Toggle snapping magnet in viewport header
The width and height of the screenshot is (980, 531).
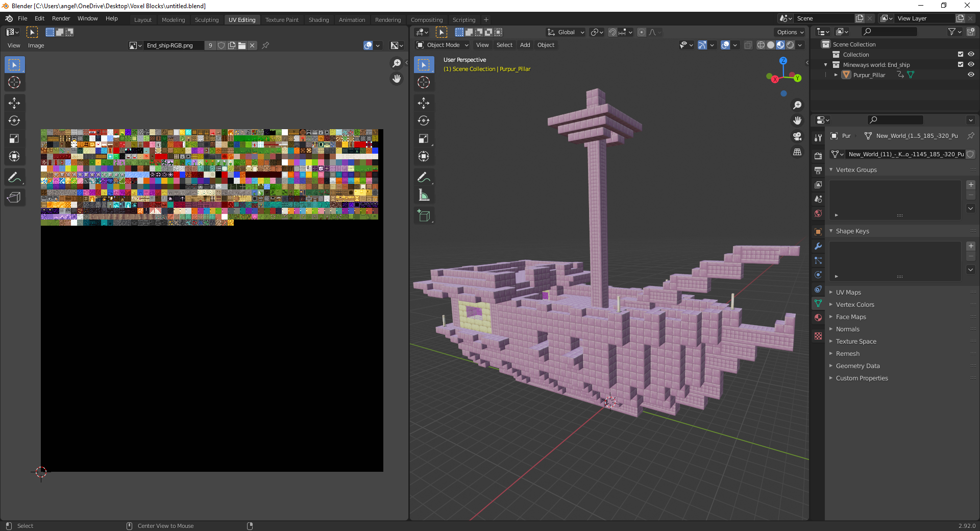point(612,32)
